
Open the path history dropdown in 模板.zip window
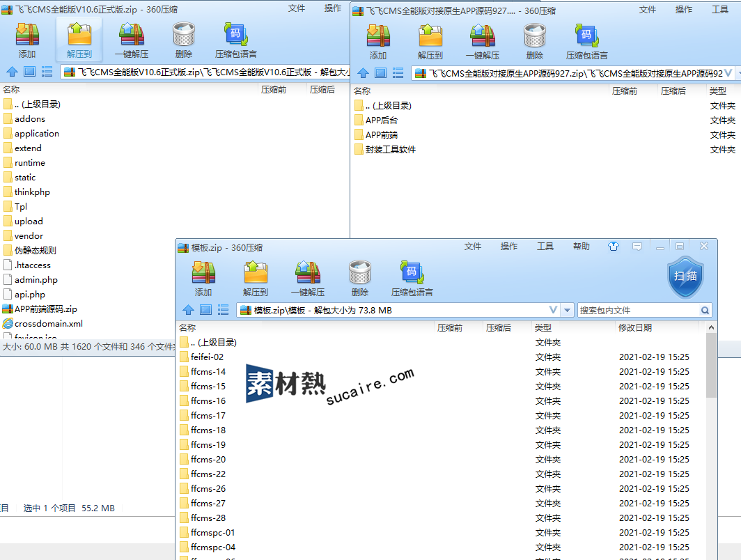pos(554,310)
